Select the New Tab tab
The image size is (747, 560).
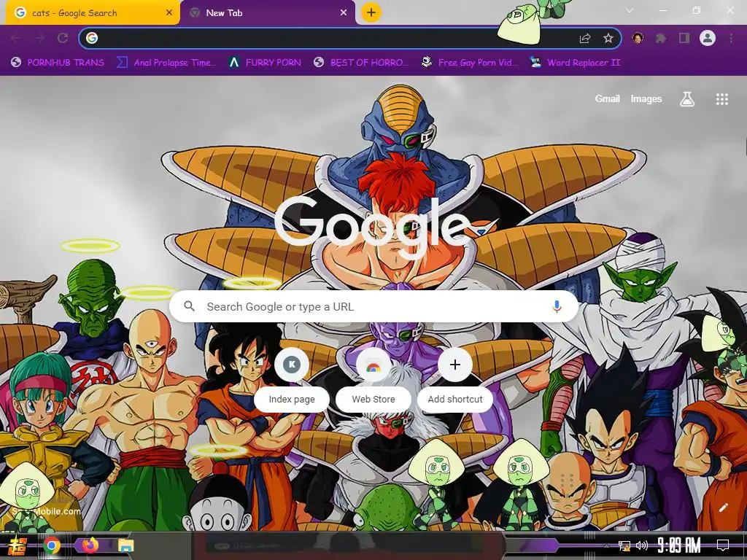267,13
